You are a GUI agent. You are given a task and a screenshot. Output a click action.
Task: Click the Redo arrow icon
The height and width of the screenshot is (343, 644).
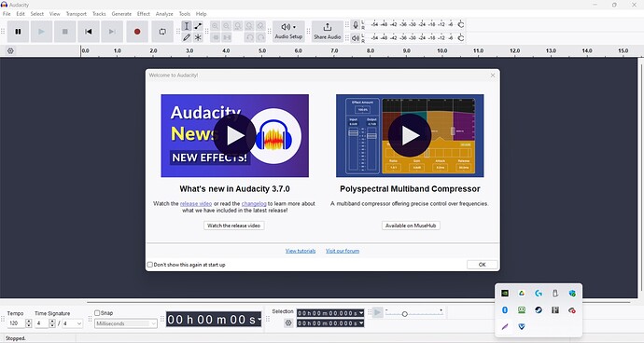coord(260,37)
